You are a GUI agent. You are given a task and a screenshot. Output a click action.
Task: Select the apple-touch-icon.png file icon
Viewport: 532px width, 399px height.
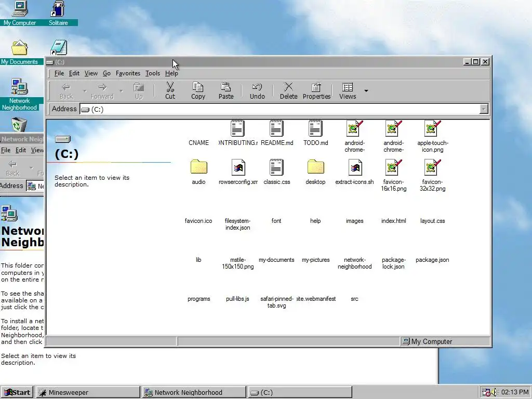[433, 128]
